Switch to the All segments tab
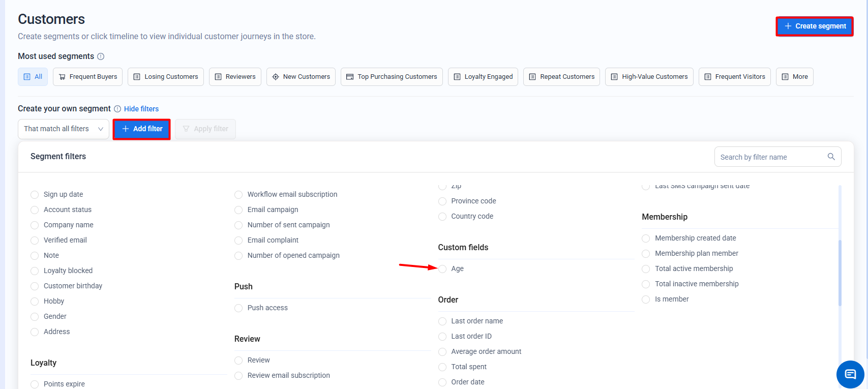The image size is (868, 389). (x=33, y=77)
